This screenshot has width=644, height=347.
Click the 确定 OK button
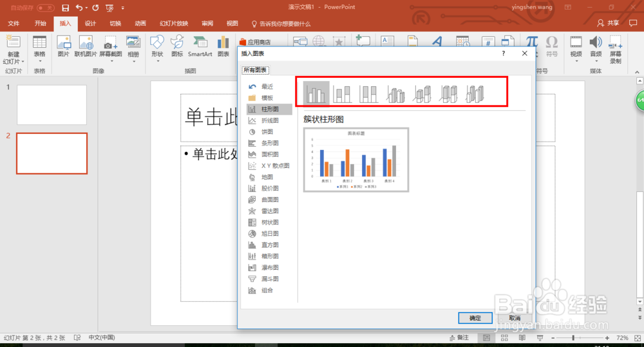(475, 318)
